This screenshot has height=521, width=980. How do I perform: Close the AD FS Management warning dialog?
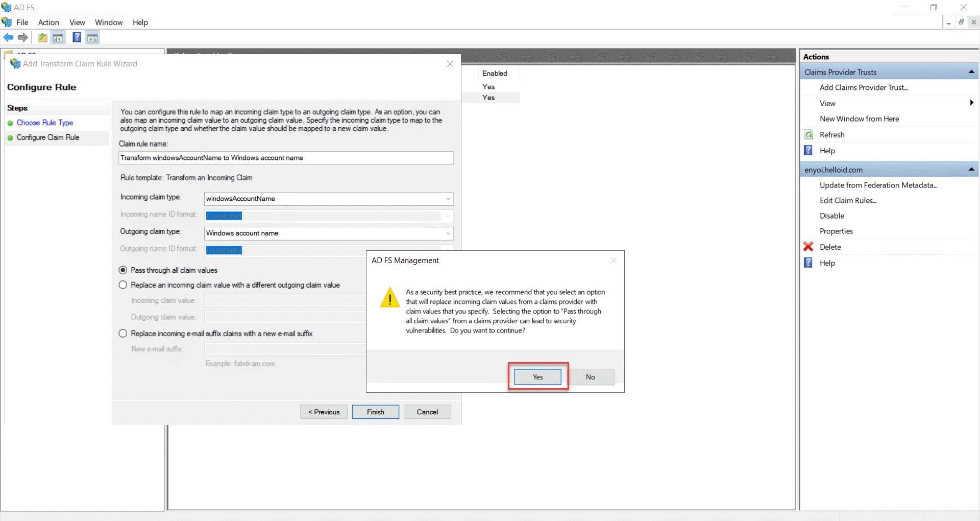pos(614,260)
